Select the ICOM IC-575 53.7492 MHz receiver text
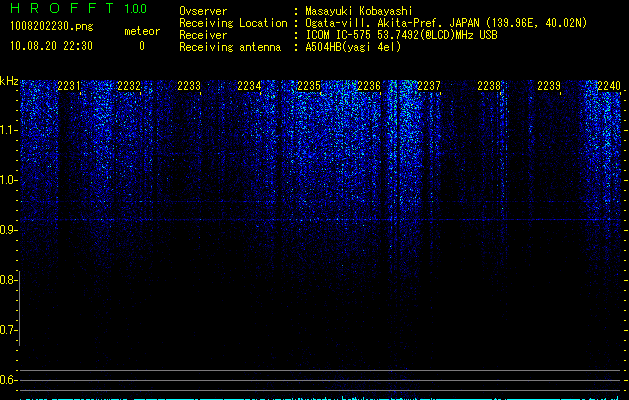 (x=401, y=35)
